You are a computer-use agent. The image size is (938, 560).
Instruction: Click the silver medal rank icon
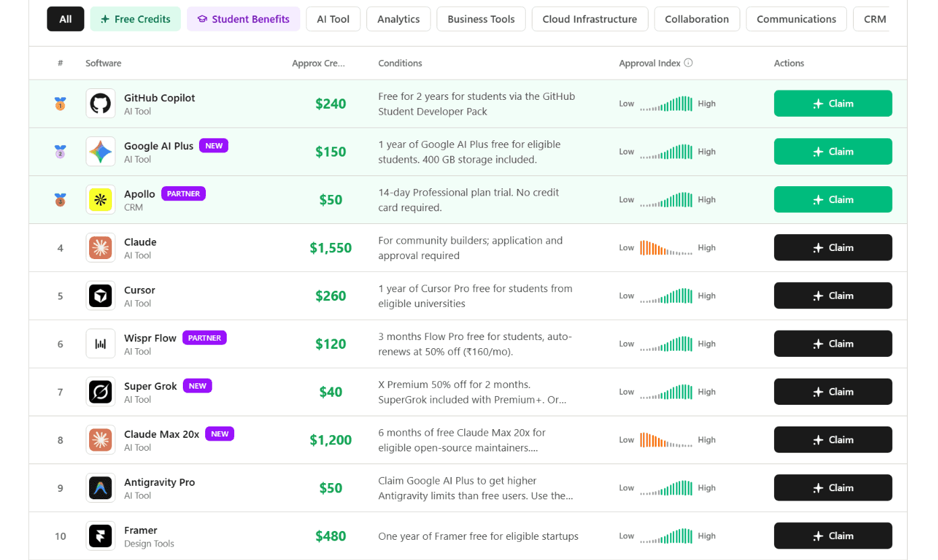pos(60,152)
